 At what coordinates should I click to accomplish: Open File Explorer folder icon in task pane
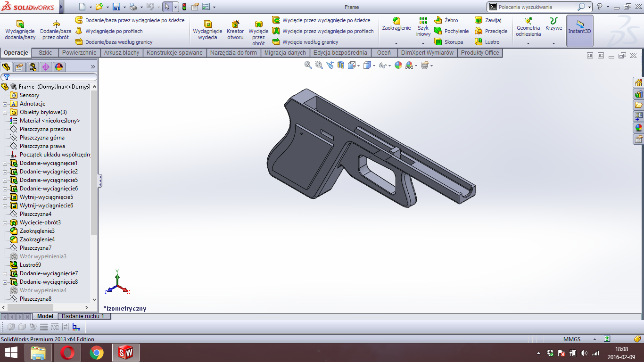(x=638, y=105)
